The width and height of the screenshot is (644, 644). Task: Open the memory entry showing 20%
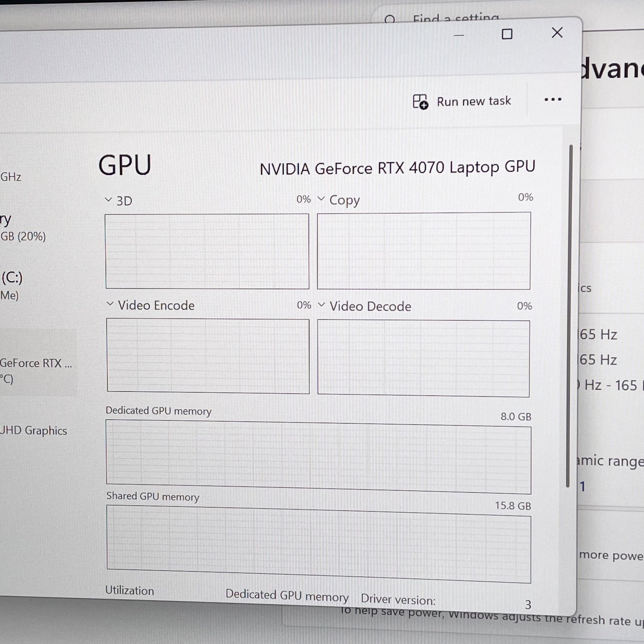click(21, 228)
